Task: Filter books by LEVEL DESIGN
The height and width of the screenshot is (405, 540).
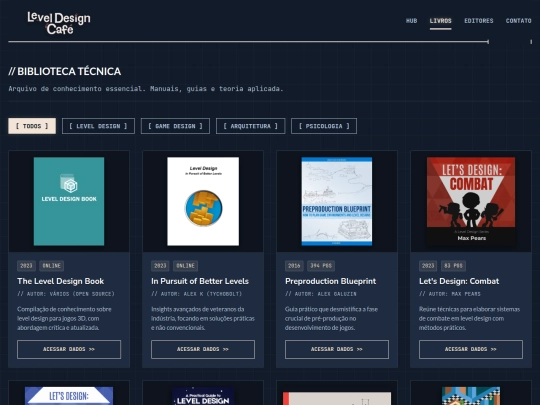Action: [x=98, y=126]
